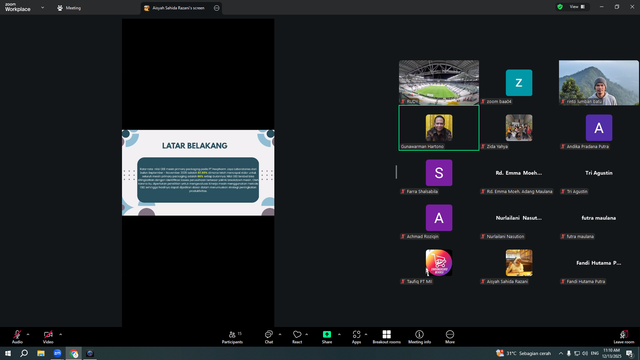The image size is (640, 360).
Task: Open the Participants panel
Action: point(232,337)
